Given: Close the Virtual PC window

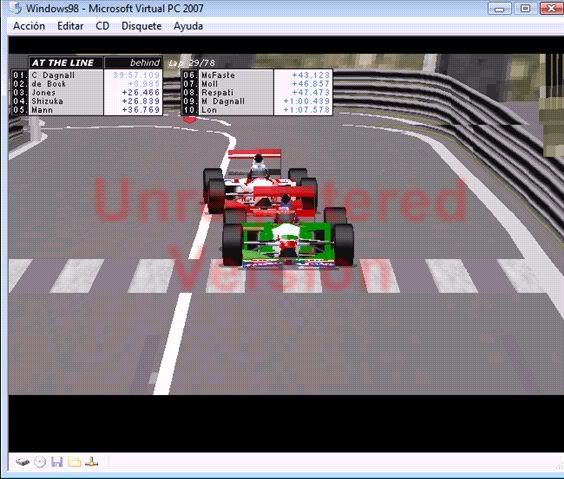Looking at the screenshot, I should point(551,8).
